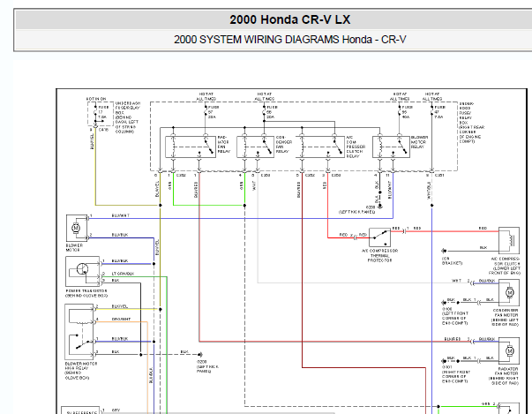Select the Condenser Fan Relay box
The width and height of the screenshot is (532, 414).
[255, 147]
